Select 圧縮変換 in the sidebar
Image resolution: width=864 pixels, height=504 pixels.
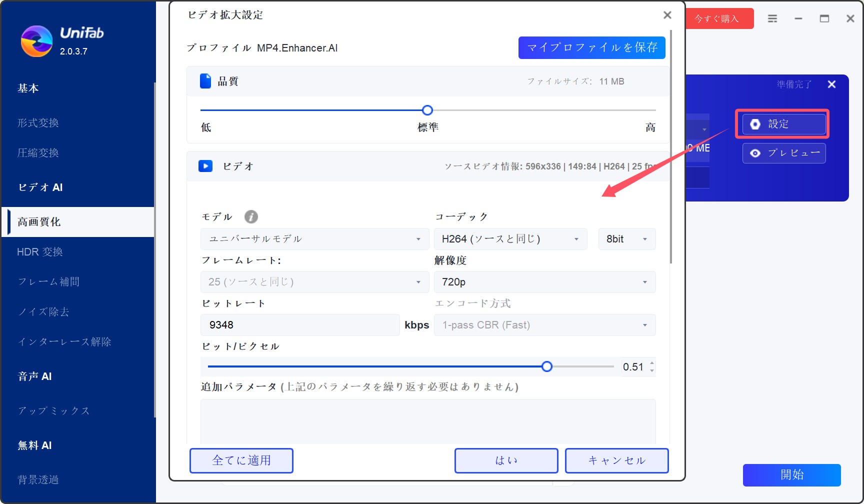(x=38, y=153)
